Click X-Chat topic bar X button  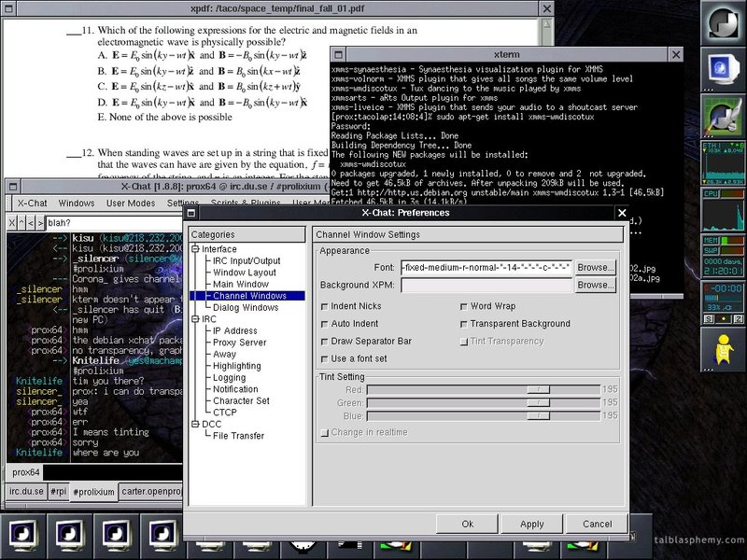pyautogui.click(x=12, y=222)
